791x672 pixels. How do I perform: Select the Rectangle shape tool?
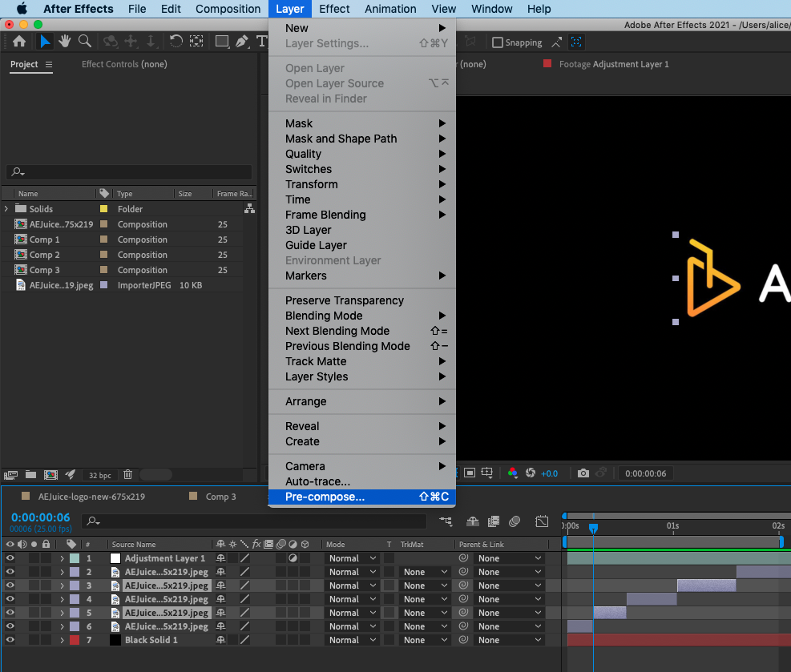pos(222,42)
